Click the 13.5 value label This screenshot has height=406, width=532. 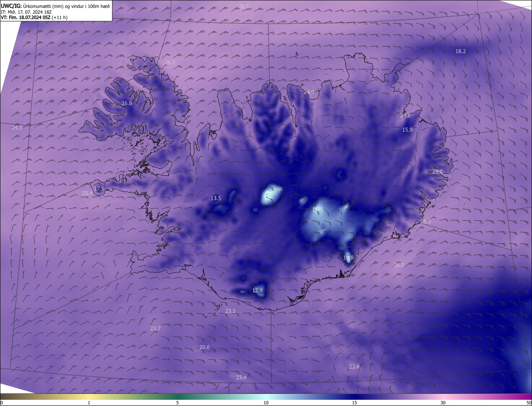(216, 198)
